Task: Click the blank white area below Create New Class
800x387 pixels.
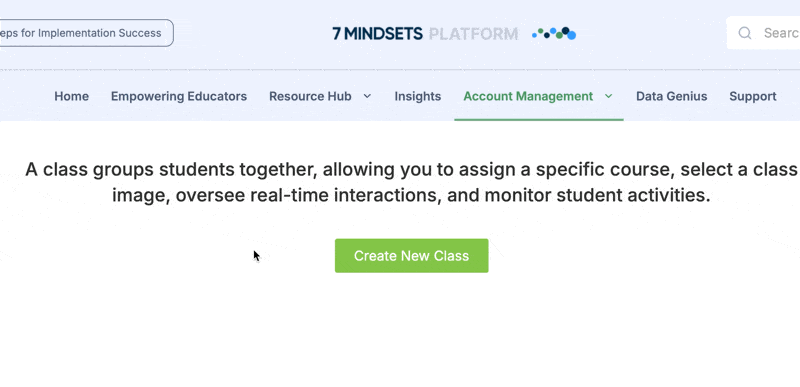Action: (x=411, y=331)
